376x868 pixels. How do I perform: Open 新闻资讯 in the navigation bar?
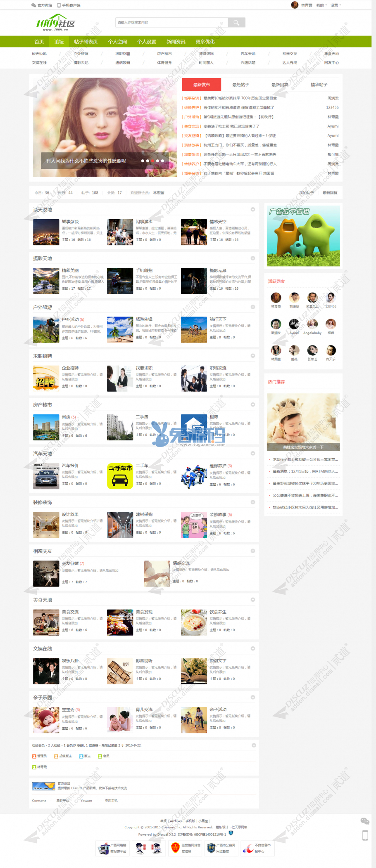pyautogui.click(x=176, y=42)
